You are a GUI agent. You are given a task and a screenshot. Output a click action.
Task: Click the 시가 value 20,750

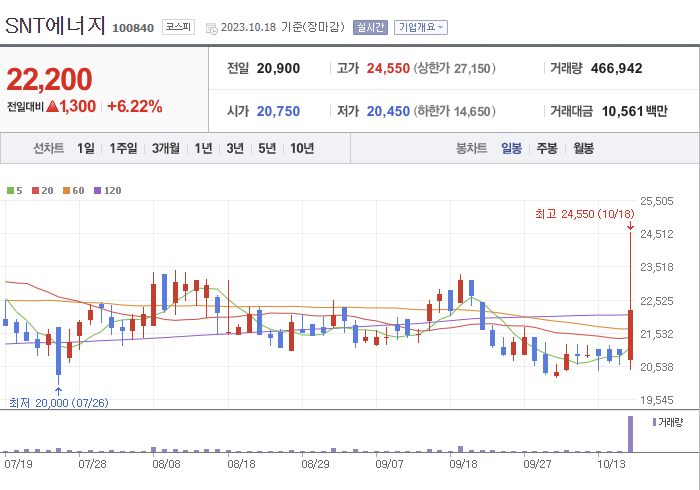[x=278, y=111]
